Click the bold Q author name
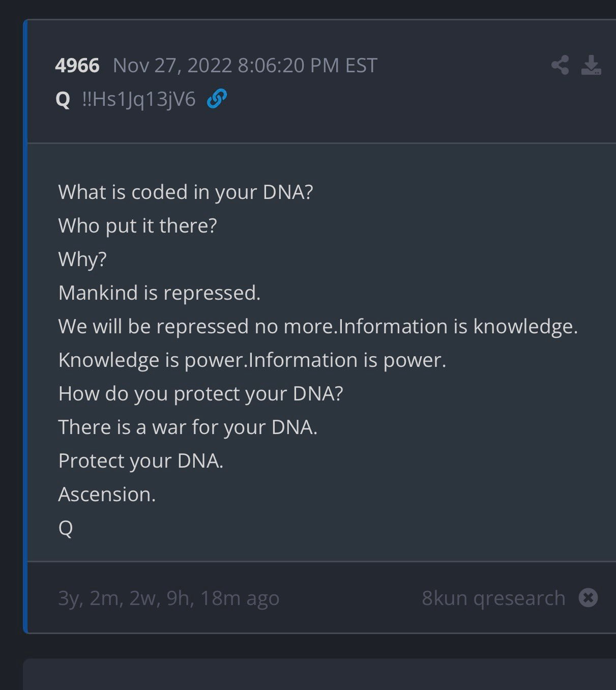 [x=63, y=99]
